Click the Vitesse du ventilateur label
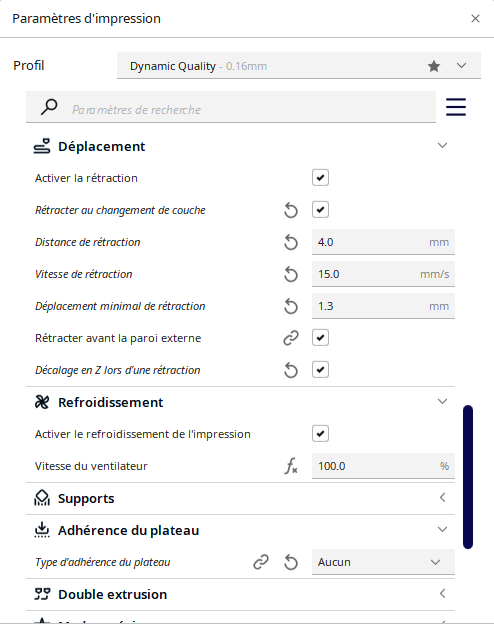The height and width of the screenshot is (625, 494). [91, 466]
